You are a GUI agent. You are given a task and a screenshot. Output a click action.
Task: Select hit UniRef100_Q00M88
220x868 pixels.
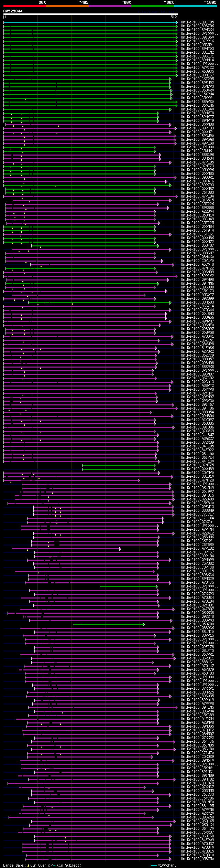point(197,125)
